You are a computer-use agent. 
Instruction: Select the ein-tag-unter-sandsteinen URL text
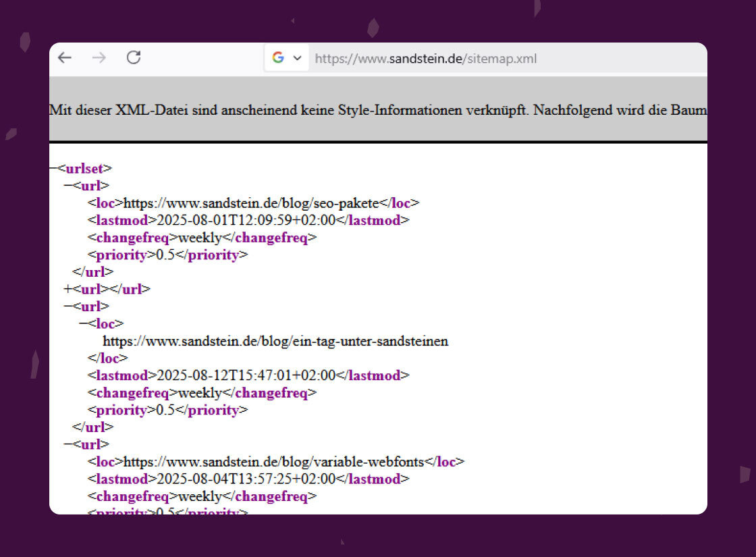tap(275, 341)
